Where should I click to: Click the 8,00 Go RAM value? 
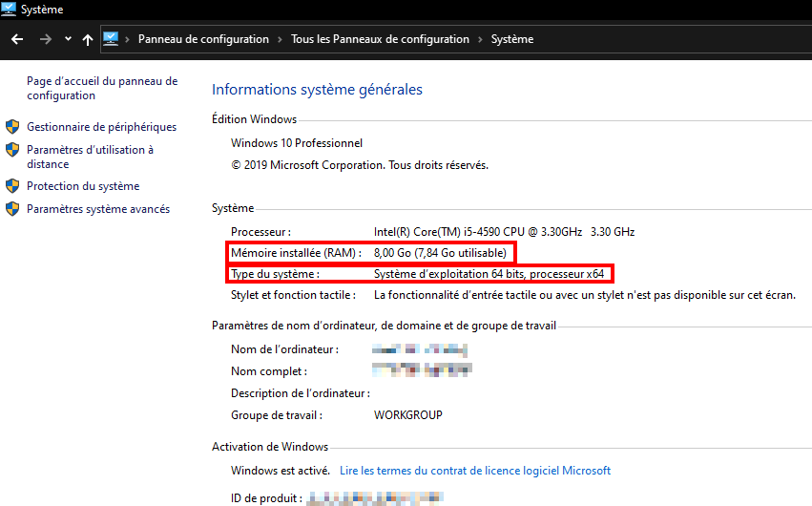[x=440, y=253]
